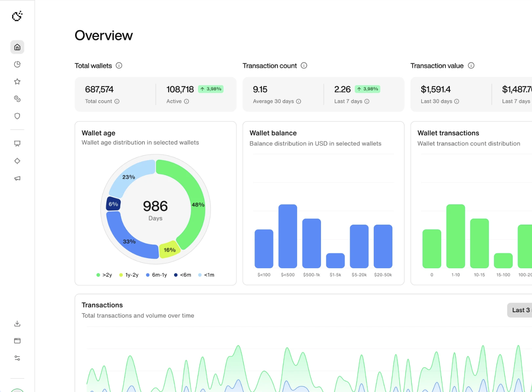Open the shield security section

[x=17, y=116]
